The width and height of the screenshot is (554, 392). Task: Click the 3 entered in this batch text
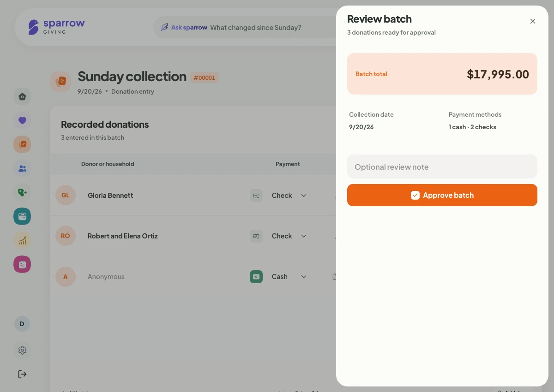pyautogui.click(x=92, y=137)
